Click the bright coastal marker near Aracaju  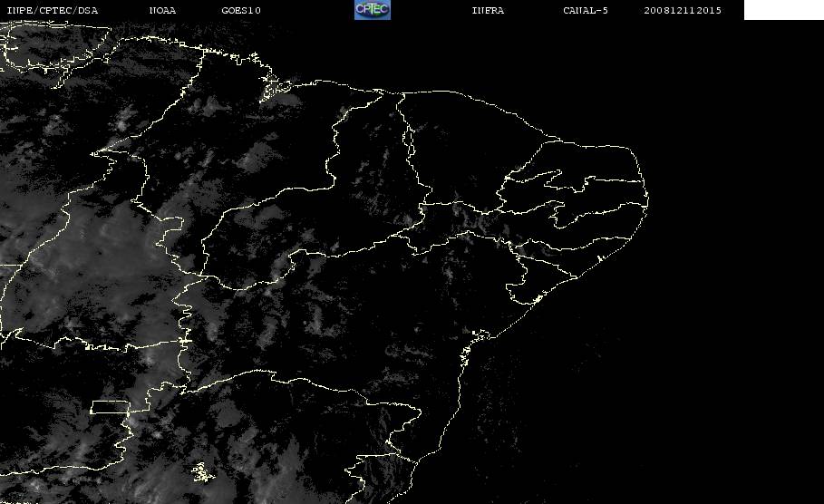[538, 299]
